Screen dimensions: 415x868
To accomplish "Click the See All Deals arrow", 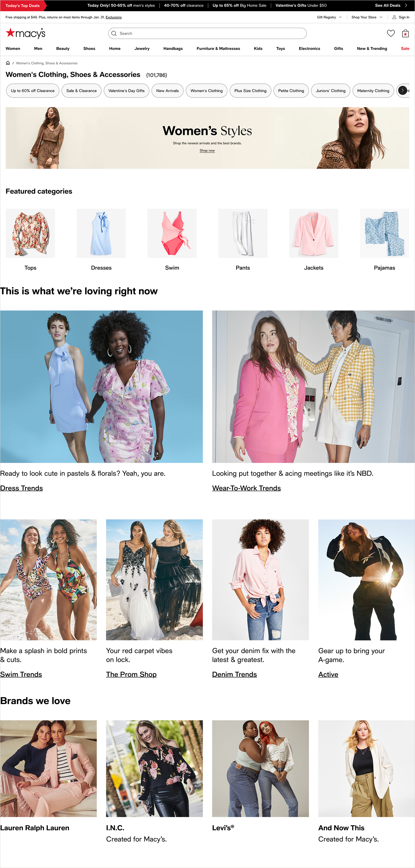I will pos(406,5).
